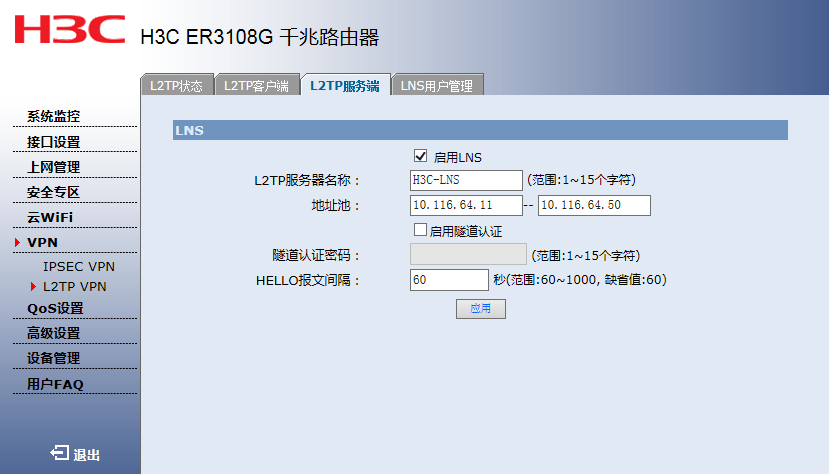Click the 启用LNS label text
The width and height of the screenshot is (829, 474).
click(458, 157)
